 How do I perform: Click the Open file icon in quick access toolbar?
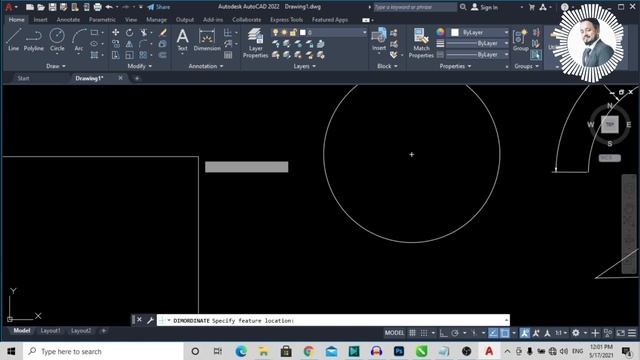pos(41,7)
